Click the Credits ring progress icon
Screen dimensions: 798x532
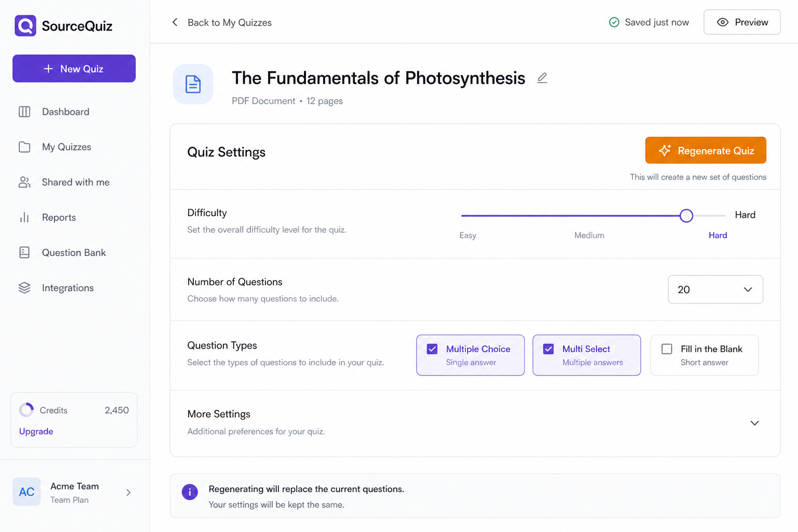point(26,410)
